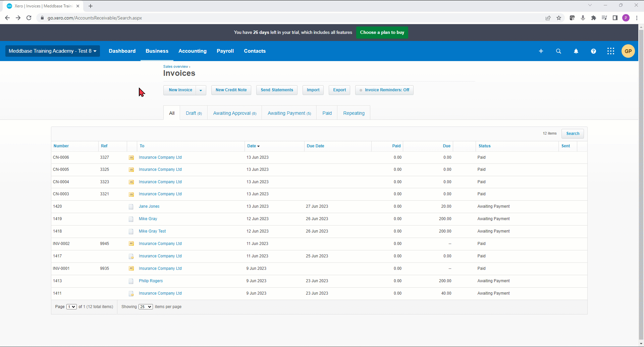The width and height of the screenshot is (644, 347).
Task: Open the search magnifier icon in header
Action: 558,51
